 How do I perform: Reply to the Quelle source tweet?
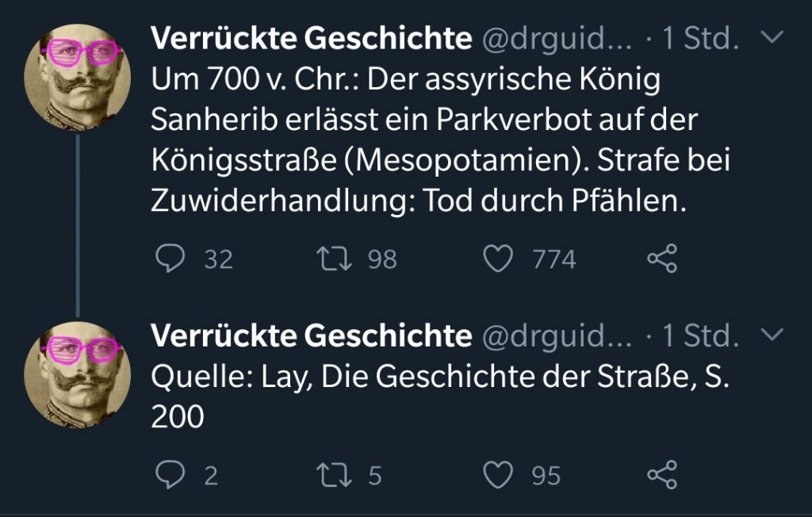(169, 475)
